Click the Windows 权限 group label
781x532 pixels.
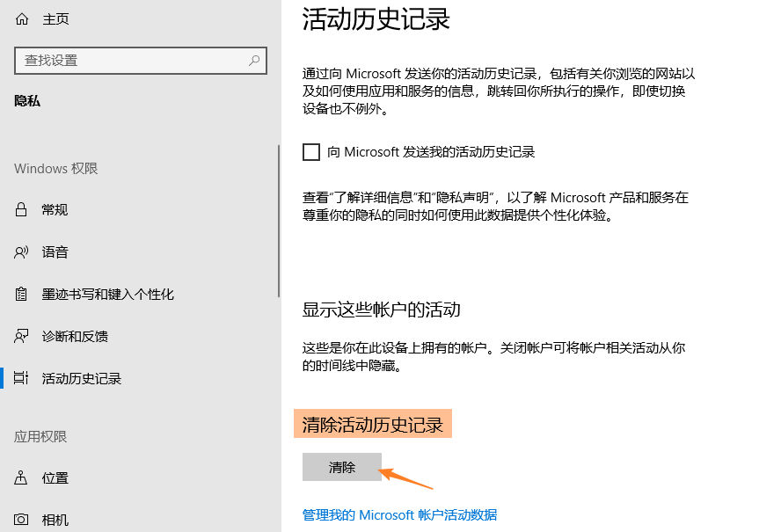pos(55,168)
